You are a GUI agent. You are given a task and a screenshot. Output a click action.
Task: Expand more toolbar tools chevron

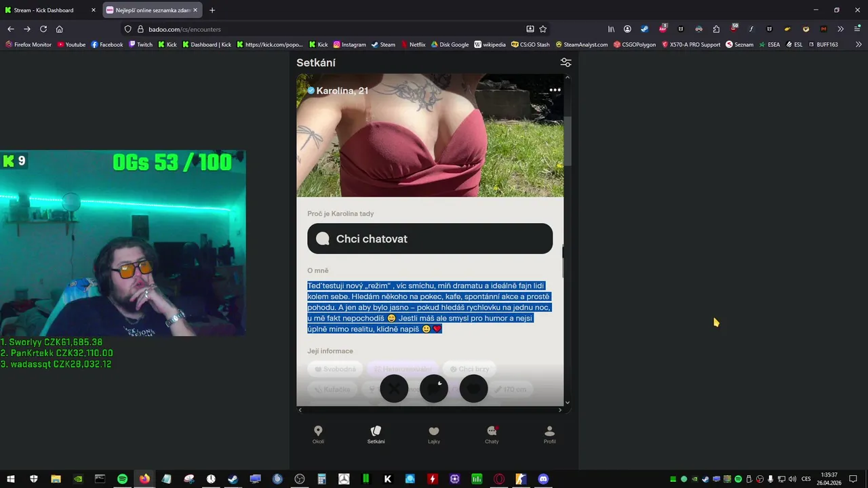[x=841, y=29]
